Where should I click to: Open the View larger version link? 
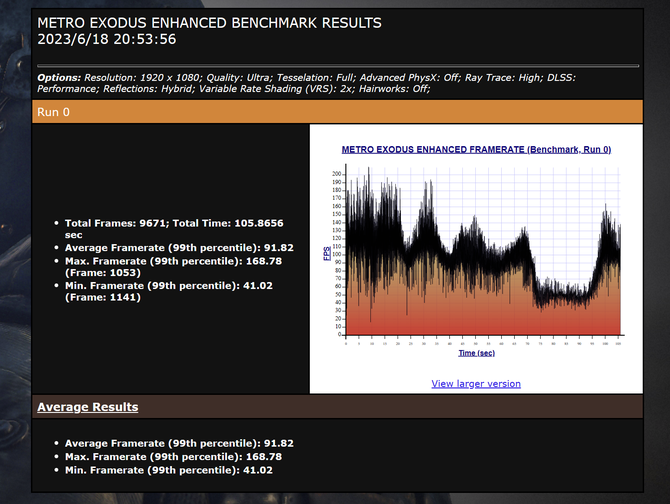(476, 384)
